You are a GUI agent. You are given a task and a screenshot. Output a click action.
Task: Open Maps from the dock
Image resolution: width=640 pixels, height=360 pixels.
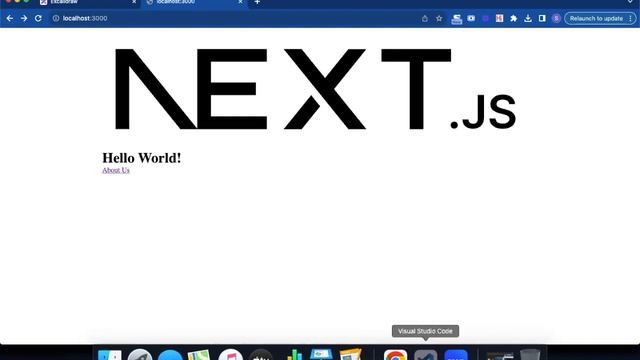[199, 355]
